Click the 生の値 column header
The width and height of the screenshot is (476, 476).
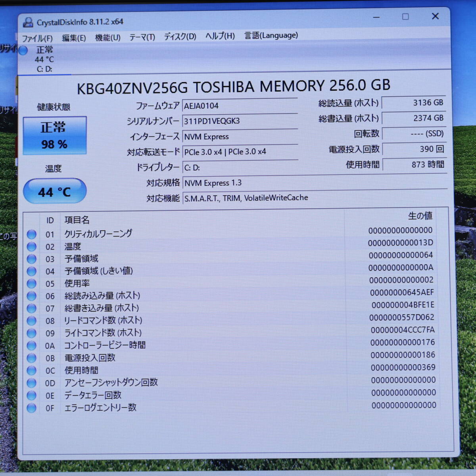[420, 216]
